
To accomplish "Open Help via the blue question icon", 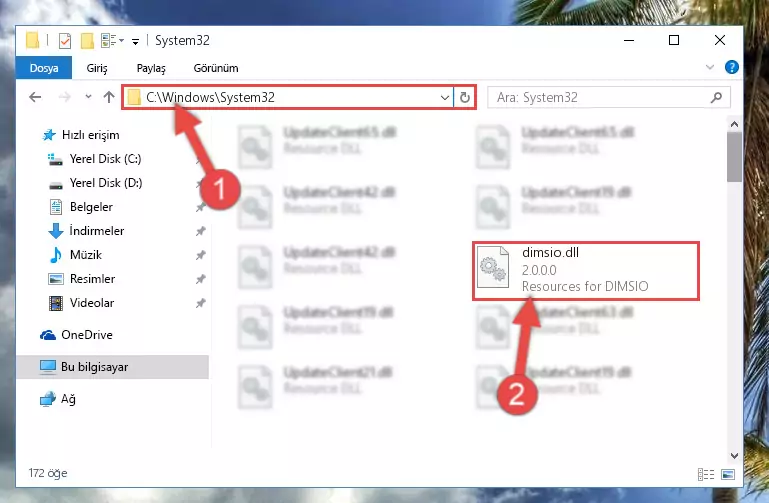I will coord(732,67).
